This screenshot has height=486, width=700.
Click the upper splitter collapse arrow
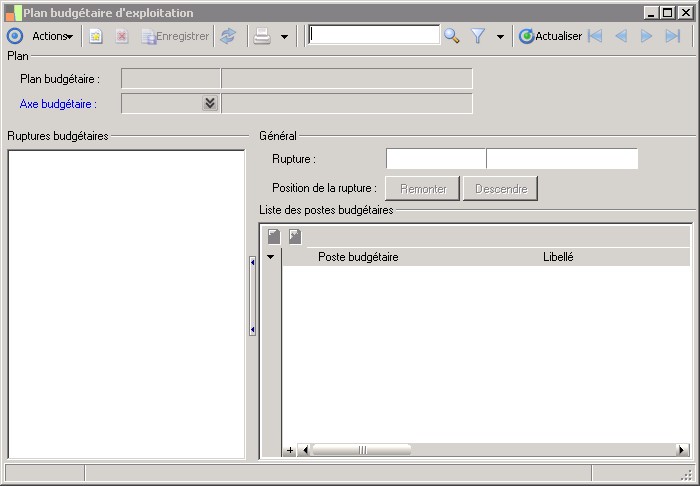252,262
